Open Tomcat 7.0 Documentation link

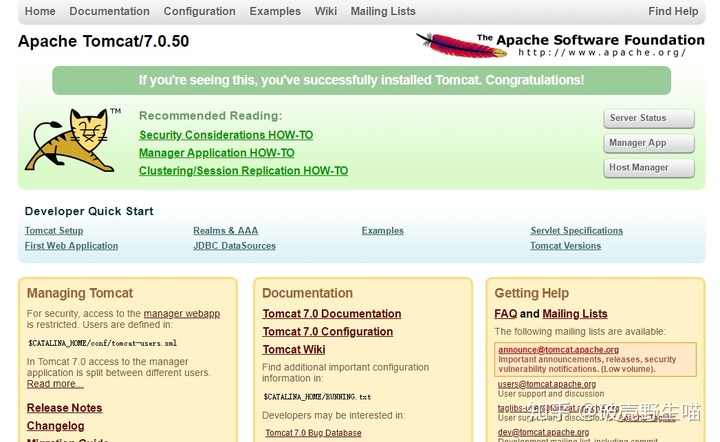pos(332,313)
